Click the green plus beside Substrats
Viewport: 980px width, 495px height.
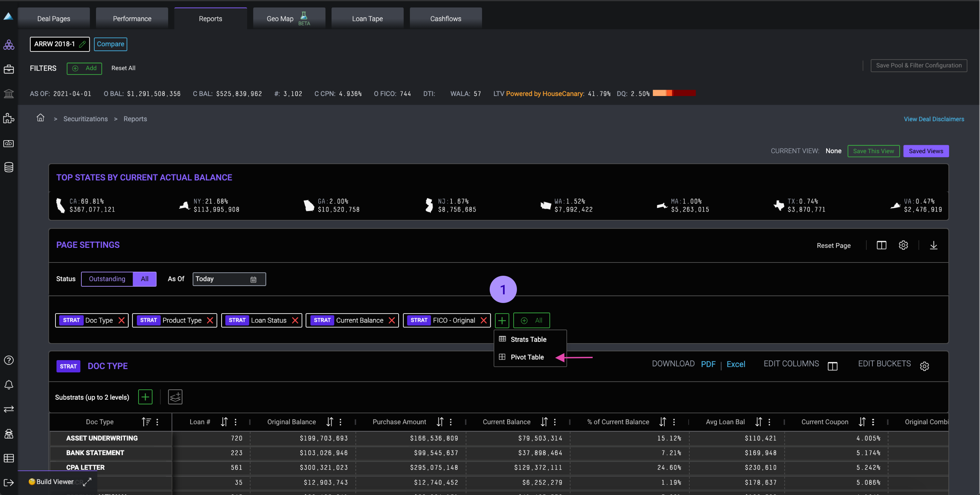[x=145, y=397]
